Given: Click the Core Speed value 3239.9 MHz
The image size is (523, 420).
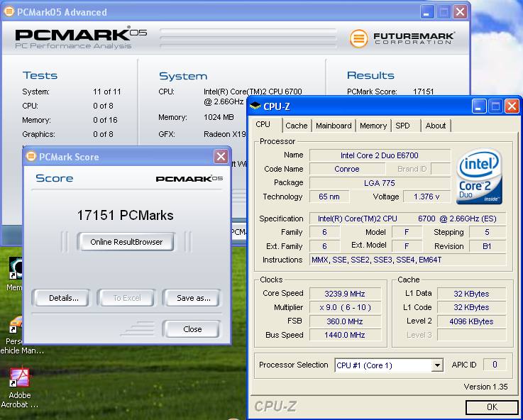Looking at the screenshot, I should pos(345,294).
